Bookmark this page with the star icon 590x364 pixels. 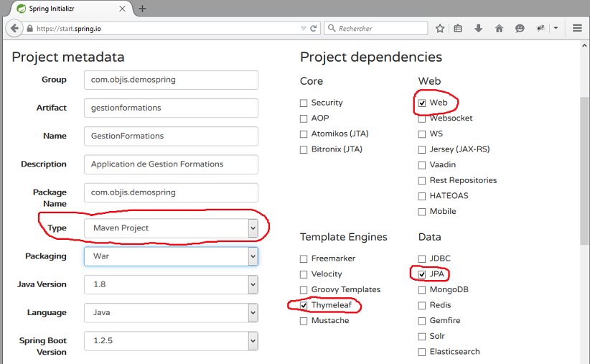point(440,28)
